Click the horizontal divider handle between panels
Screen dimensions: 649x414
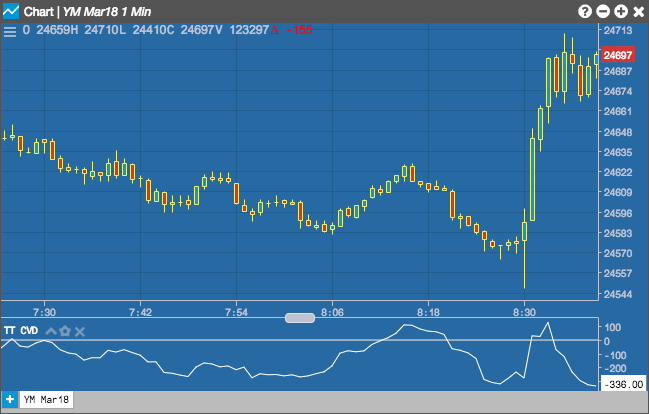click(300, 318)
